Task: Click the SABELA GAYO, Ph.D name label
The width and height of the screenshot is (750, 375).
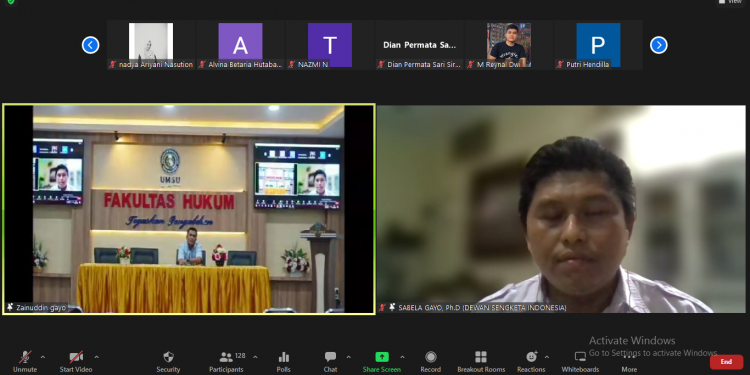Action: pos(482,308)
